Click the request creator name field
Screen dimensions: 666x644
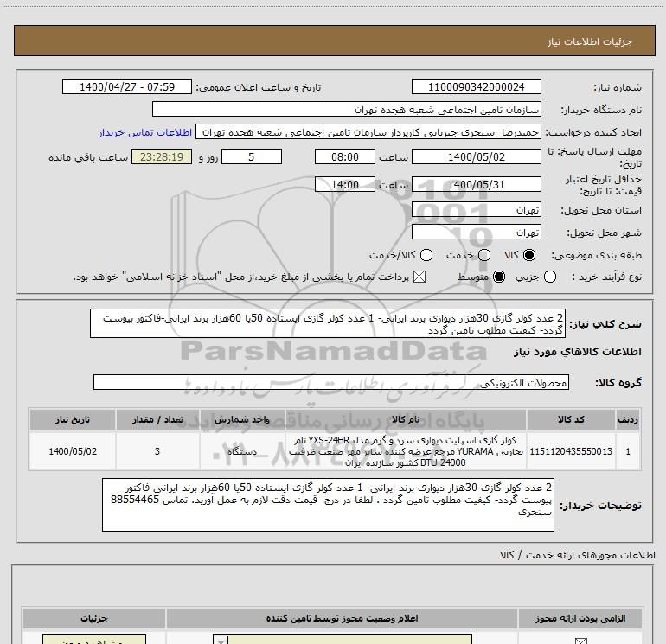pos(368,132)
